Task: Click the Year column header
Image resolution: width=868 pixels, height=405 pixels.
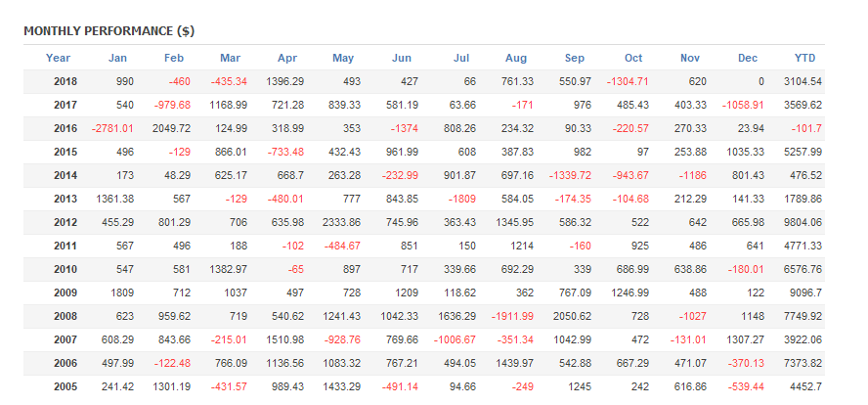Action: point(58,58)
